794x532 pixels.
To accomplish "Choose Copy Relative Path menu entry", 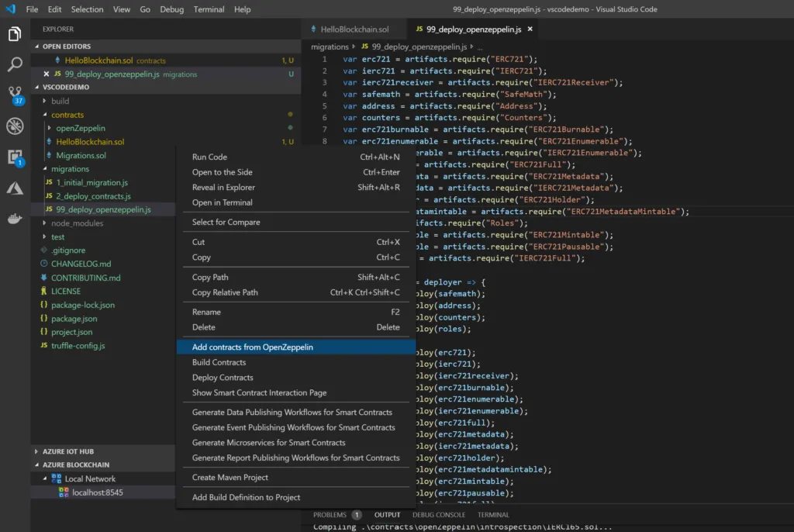I will (x=295, y=292).
